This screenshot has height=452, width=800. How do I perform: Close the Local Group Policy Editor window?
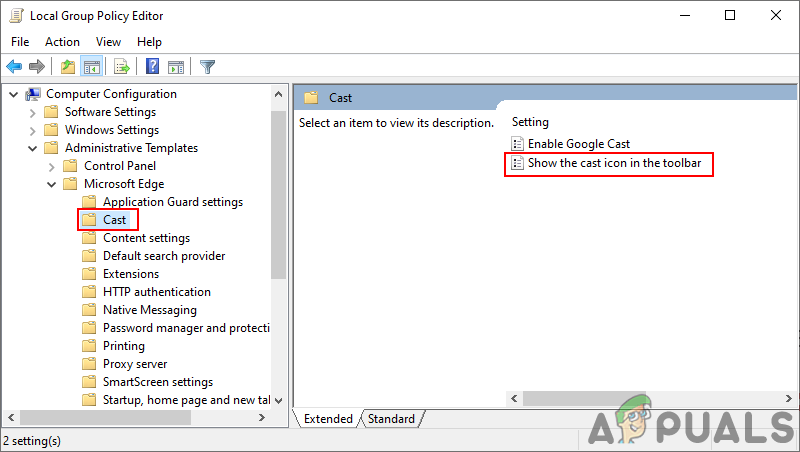pos(776,15)
